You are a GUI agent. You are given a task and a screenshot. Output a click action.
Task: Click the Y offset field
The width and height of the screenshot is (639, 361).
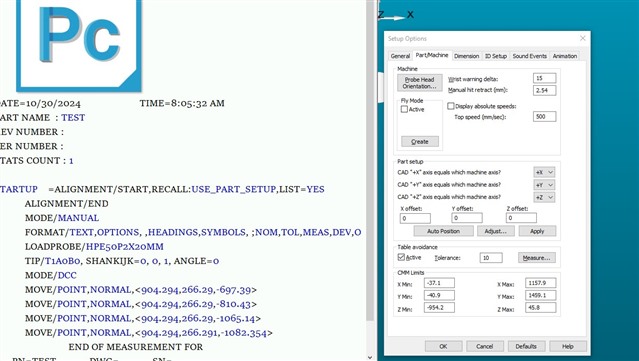pyautogui.click(x=467, y=218)
